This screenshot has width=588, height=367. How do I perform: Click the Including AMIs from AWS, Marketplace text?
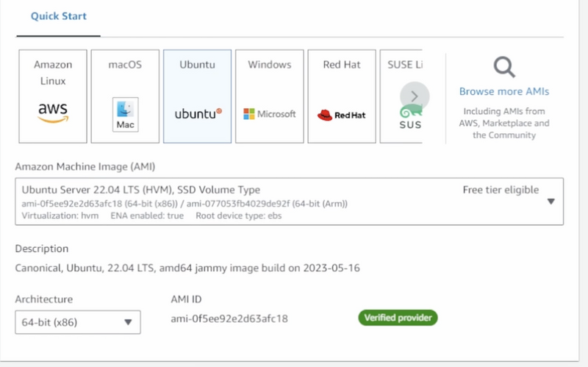point(504,123)
